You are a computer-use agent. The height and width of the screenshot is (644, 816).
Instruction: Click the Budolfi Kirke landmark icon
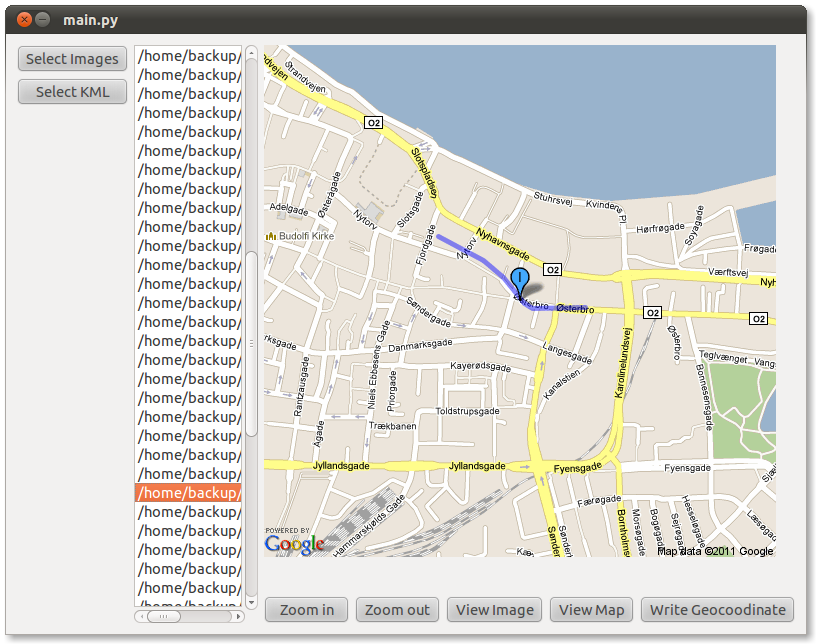270,236
